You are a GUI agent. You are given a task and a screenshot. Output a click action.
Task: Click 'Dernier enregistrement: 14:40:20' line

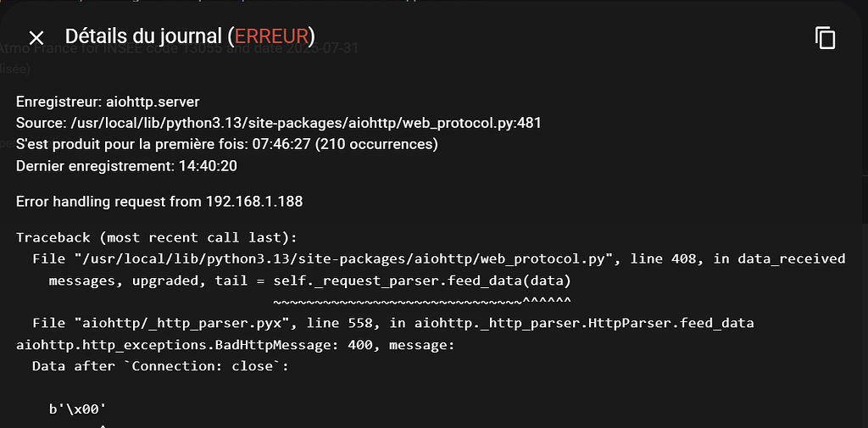[126, 165]
